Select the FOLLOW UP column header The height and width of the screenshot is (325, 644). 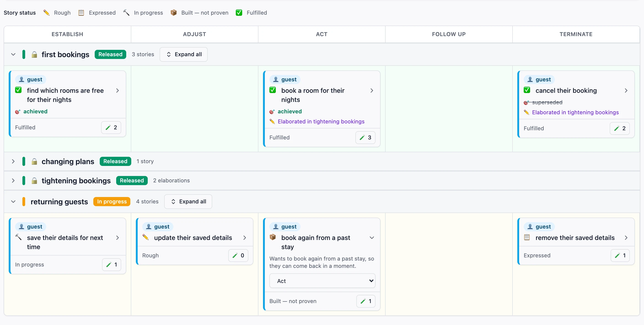coord(449,34)
